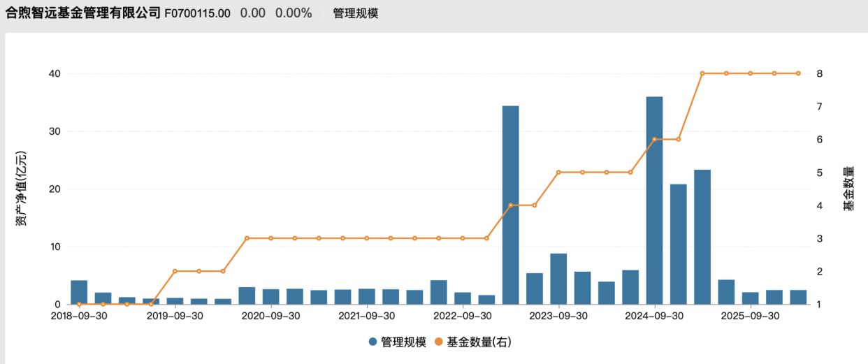Click the 2021-09-30 x-axis label
The width and height of the screenshot is (868, 364).
tap(367, 316)
